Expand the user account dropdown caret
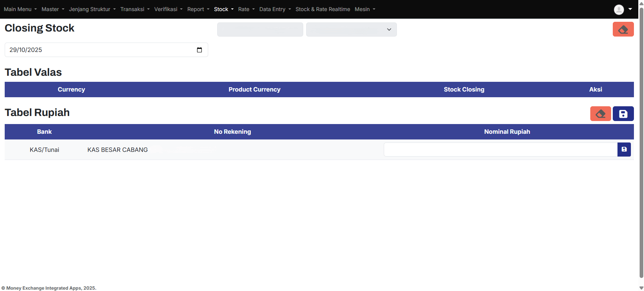Viewport: 644px width, 291px height. [x=630, y=9]
